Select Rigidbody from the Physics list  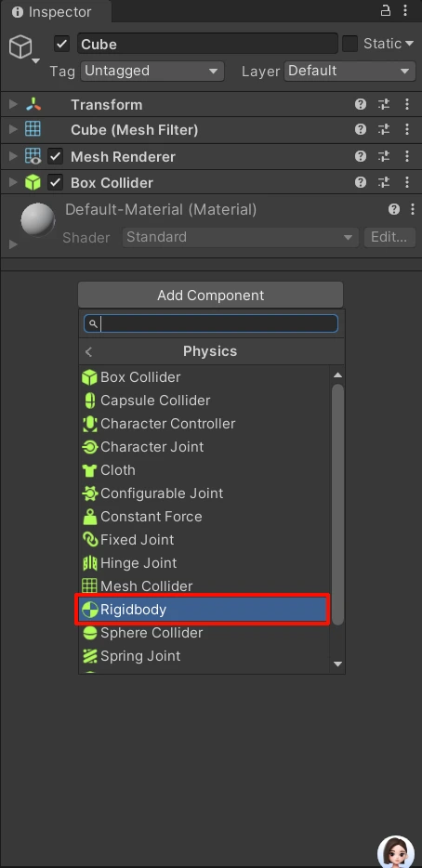click(x=203, y=610)
